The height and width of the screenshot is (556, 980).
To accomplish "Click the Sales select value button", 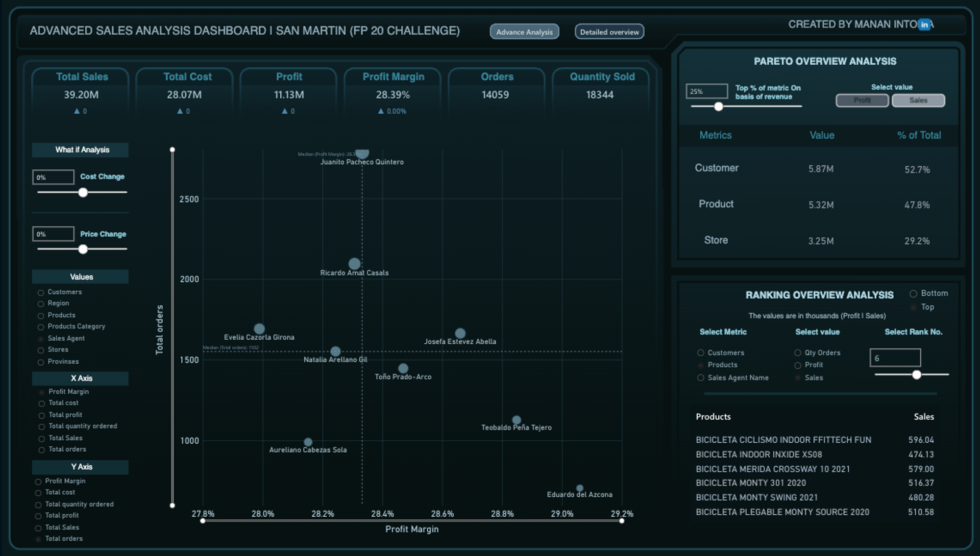I will [918, 101].
